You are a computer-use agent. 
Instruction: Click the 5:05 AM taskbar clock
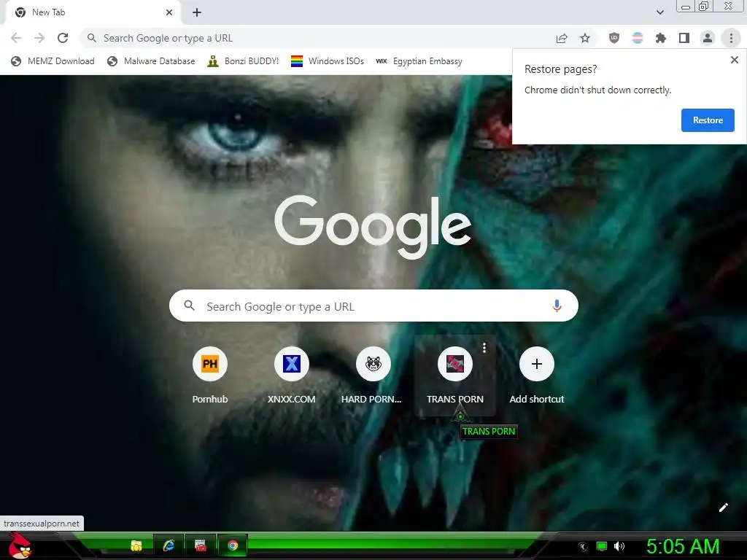click(683, 546)
